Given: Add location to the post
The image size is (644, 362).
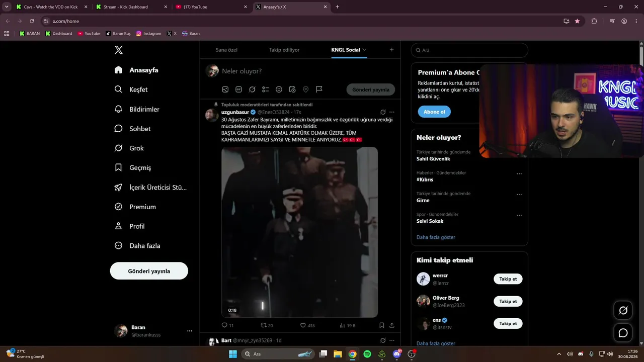Looking at the screenshot, I should pos(305,89).
